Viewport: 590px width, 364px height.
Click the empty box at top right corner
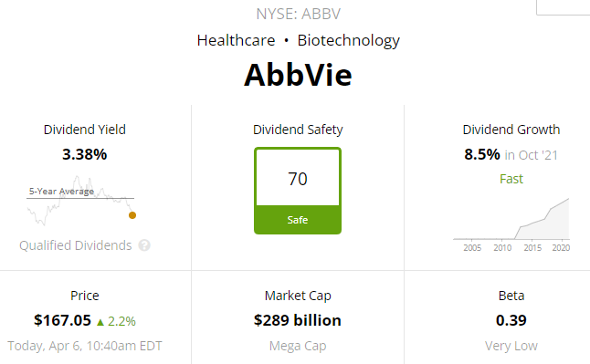[x=563, y=7]
